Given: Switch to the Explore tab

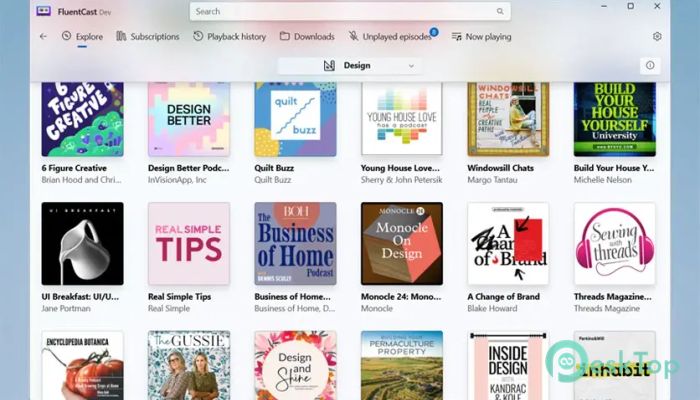Looking at the screenshot, I should click(x=82, y=37).
